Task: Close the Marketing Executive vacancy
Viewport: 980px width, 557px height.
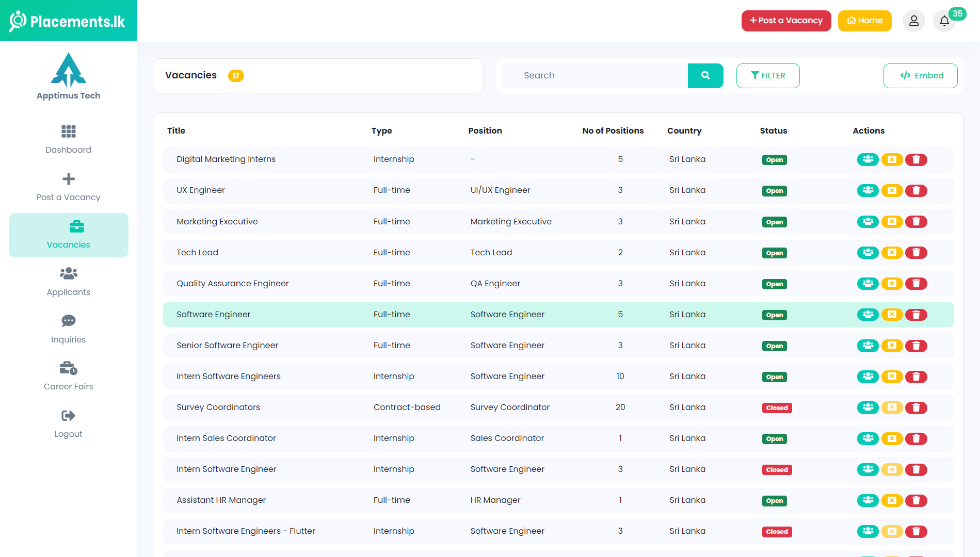Action: [x=892, y=222]
